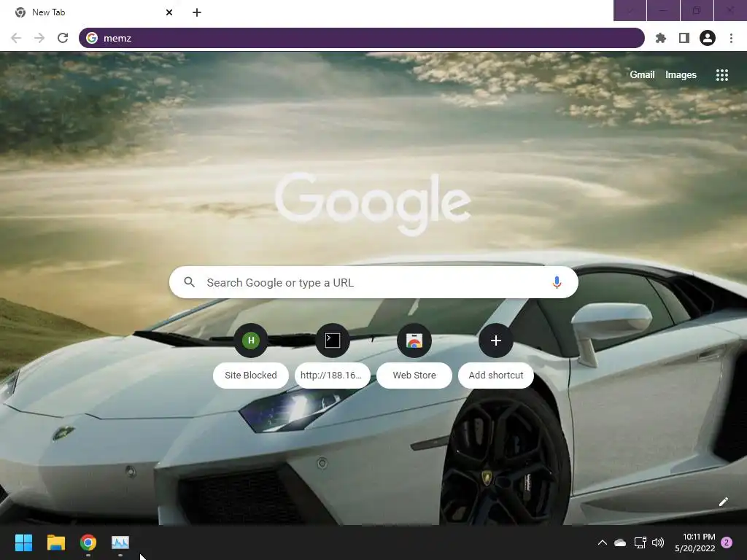Open the Web Store shortcut icon
The height and width of the screenshot is (560, 747).
(414, 341)
